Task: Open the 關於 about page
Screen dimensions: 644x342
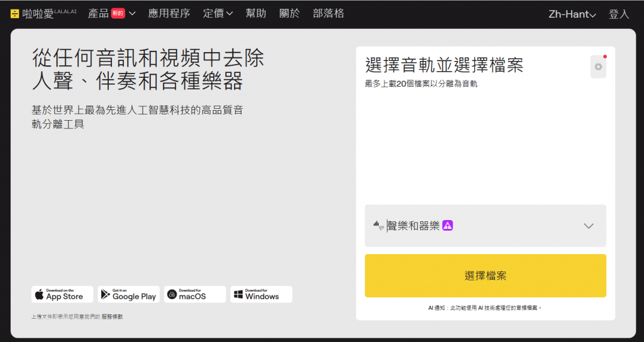Action: [x=289, y=14]
